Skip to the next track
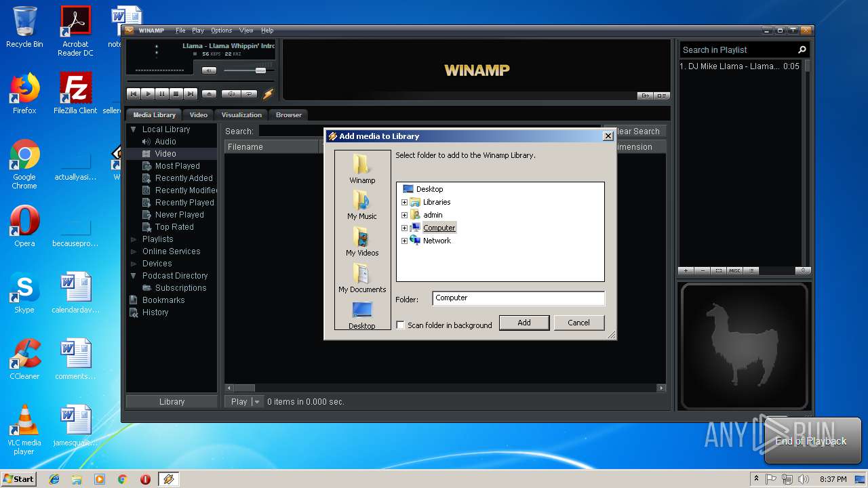Viewport: 868px width, 488px height. pos(191,94)
